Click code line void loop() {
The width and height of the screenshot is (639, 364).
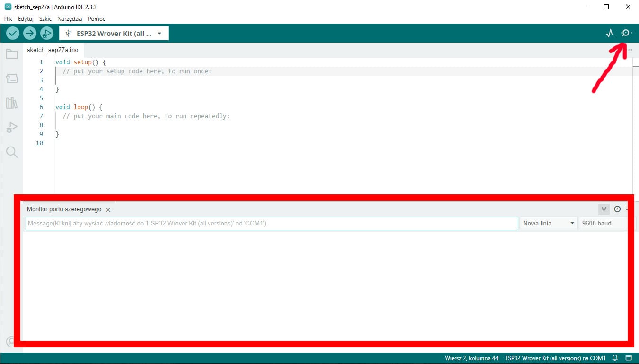[79, 107]
